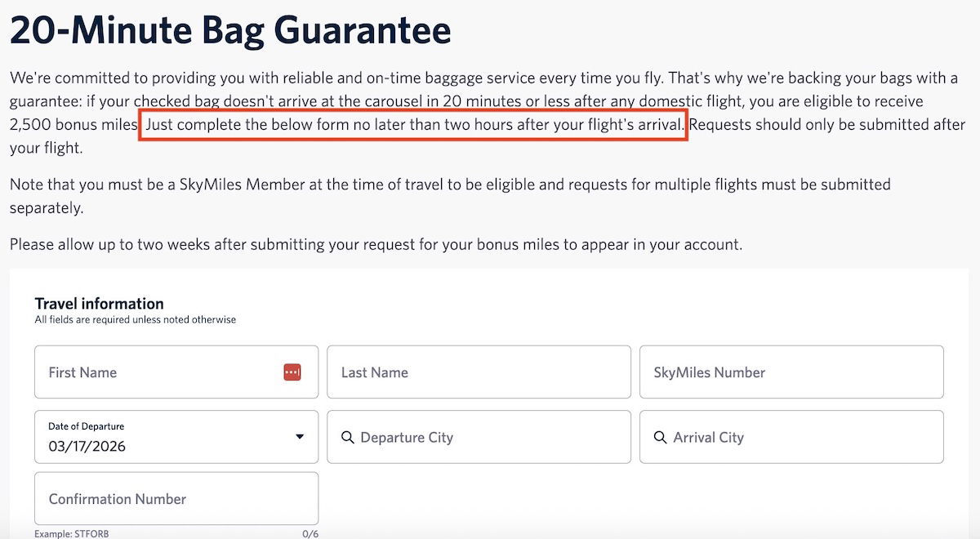Focus the Confirmation Number field
Screen dimensions: 980x539
176,499
